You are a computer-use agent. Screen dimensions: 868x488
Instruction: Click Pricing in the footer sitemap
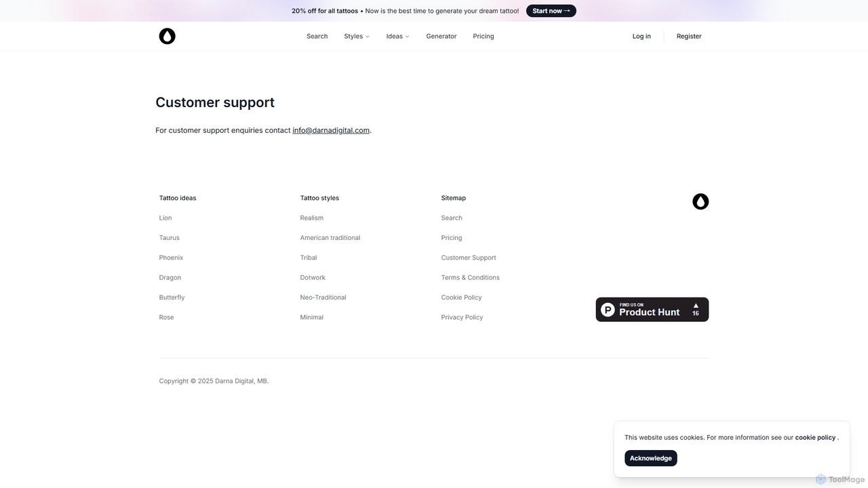(x=452, y=238)
